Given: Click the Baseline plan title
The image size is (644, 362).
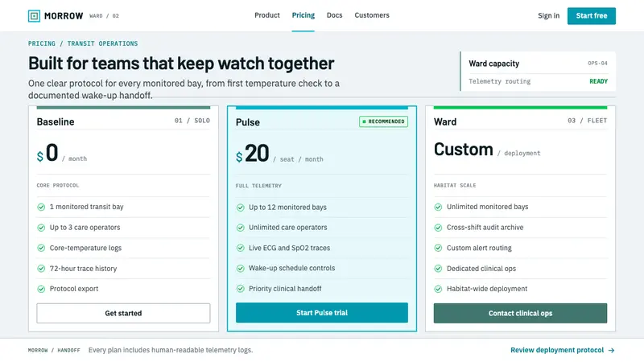Looking at the screenshot, I should [56, 122].
